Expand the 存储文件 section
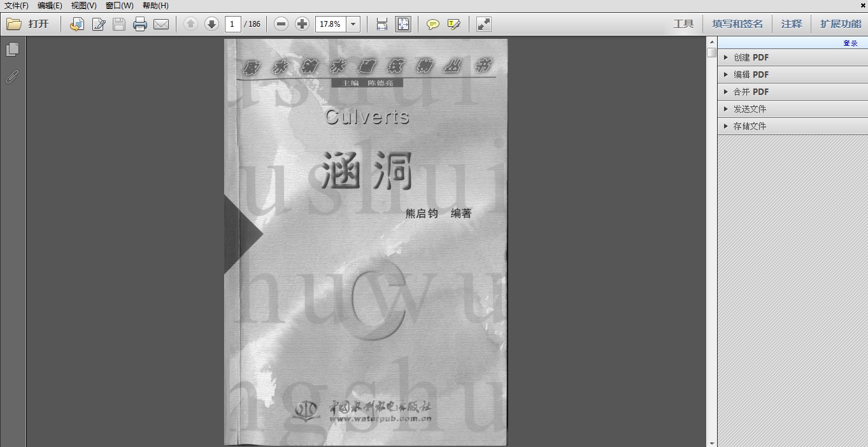The image size is (868, 447). tap(793, 126)
